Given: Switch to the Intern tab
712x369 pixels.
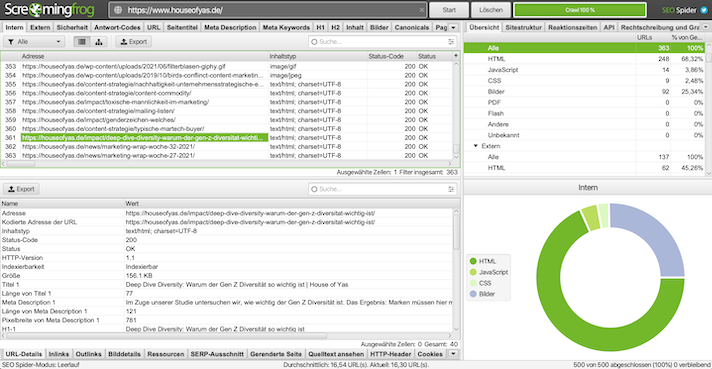Looking at the screenshot, I should click(x=14, y=27).
